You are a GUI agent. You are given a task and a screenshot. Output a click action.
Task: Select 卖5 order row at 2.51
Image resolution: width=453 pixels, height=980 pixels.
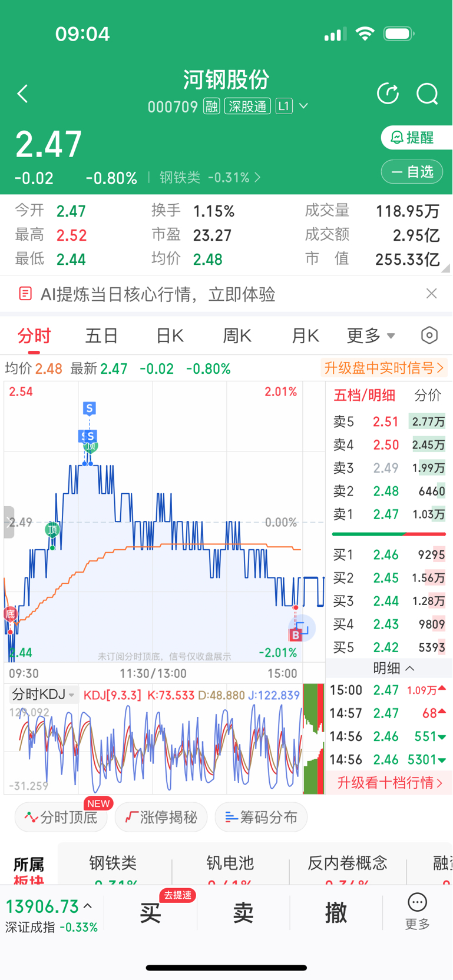point(389,421)
